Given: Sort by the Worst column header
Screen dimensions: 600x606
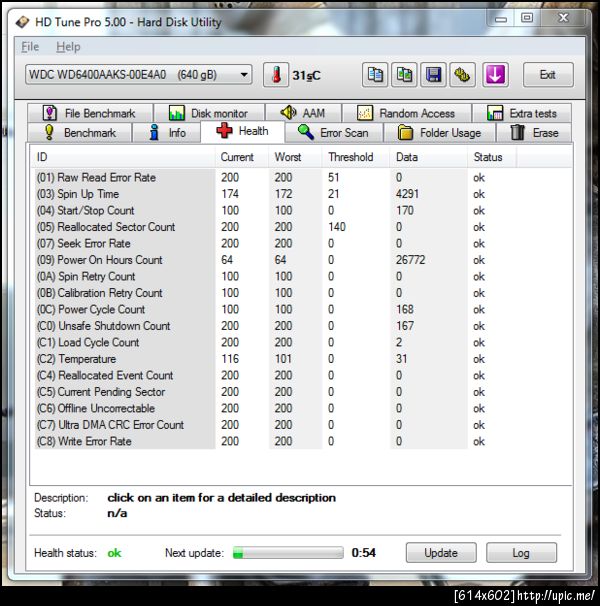Looking at the screenshot, I should point(295,157).
